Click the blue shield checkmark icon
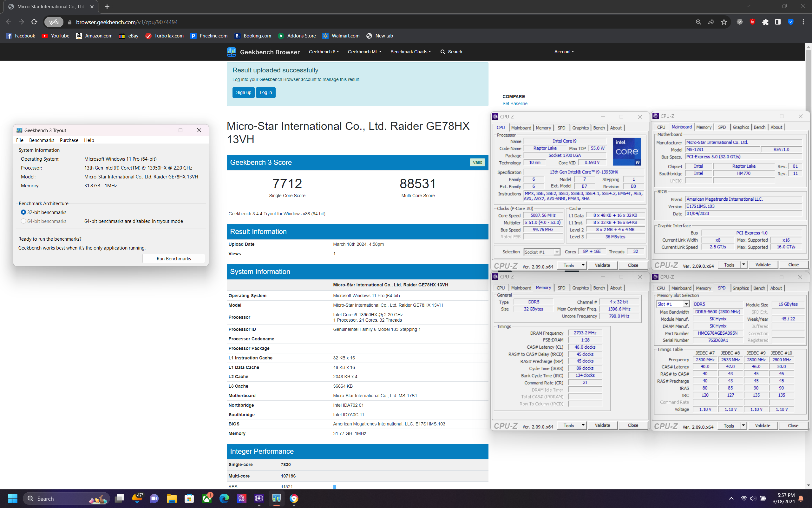The height and width of the screenshot is (508, 812). click(790, 22)
